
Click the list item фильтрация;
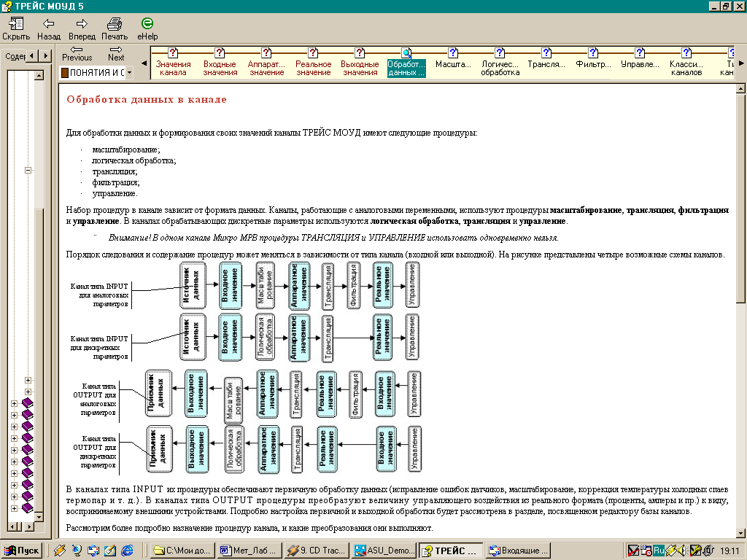pos(116,182)
